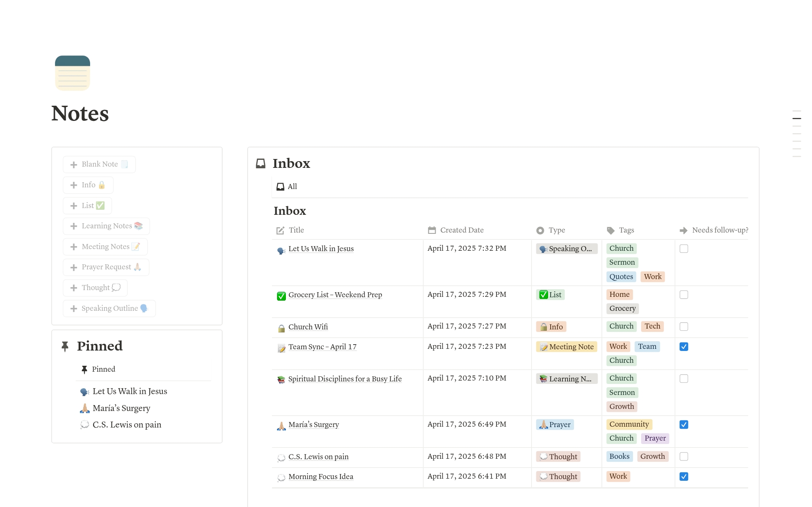The image size is (812, 507).
Task: Open Morning Focus Idea note
Action: point(321,477)
